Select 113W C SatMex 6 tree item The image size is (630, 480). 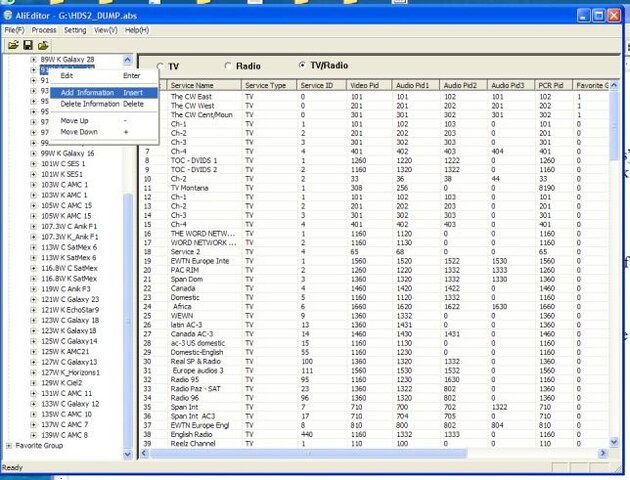tap(69, 247)
